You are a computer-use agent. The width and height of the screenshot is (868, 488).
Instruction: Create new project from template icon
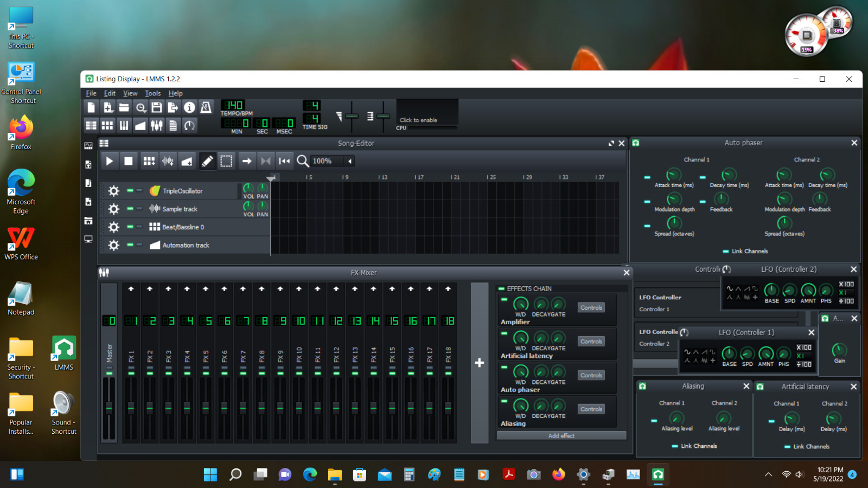pos(107,107)
